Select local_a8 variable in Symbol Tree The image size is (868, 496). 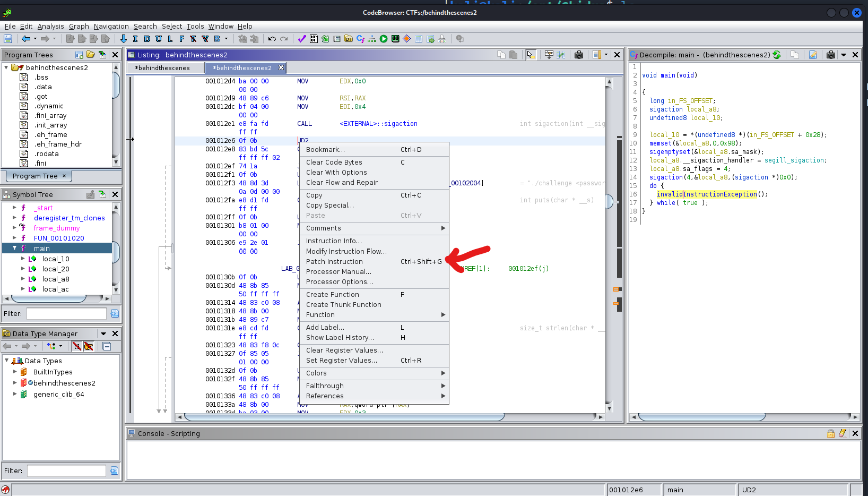[56, 279]
